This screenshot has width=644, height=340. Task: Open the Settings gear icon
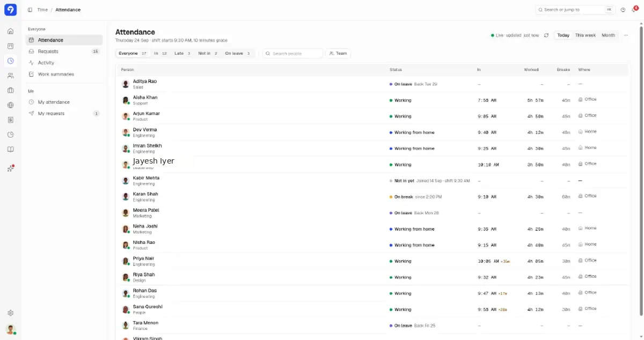tap(10, 313)
